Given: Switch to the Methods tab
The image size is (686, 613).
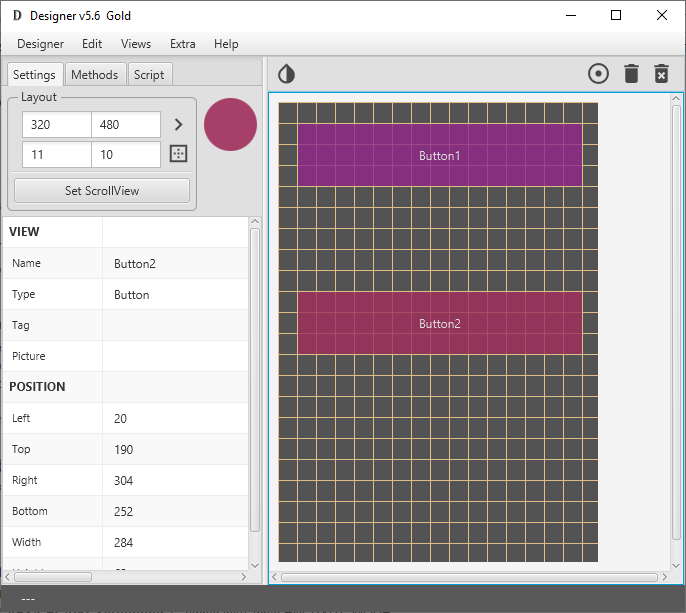Looking at the screenshot, I should (95, 75).
